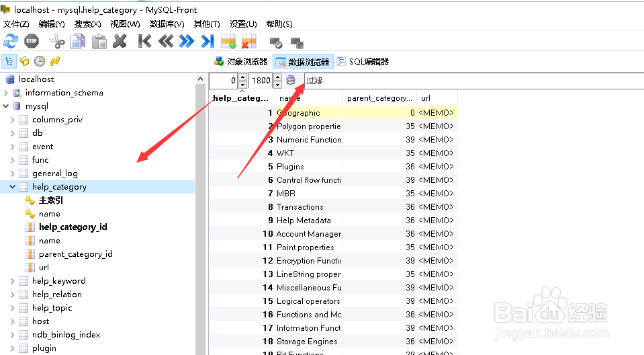Click the copy documents icon

point(78,41)
